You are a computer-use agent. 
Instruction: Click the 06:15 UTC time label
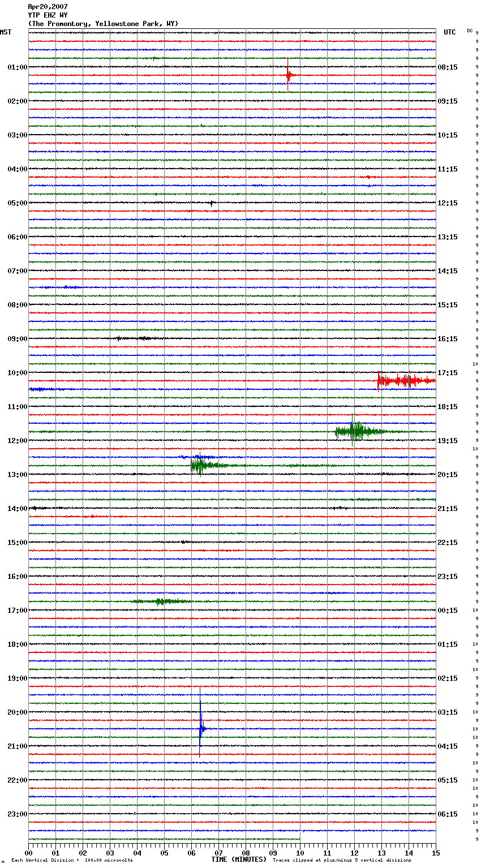tap(448, 814)
